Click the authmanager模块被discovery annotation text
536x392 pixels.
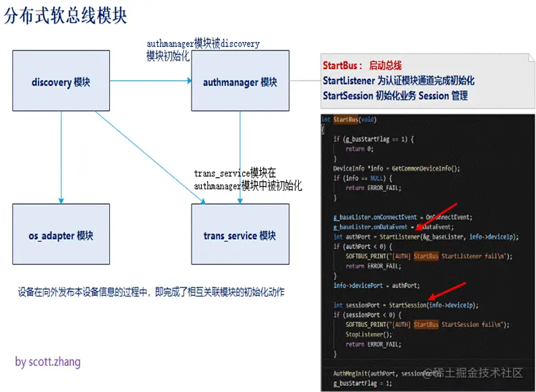click(x=203, y=44)
